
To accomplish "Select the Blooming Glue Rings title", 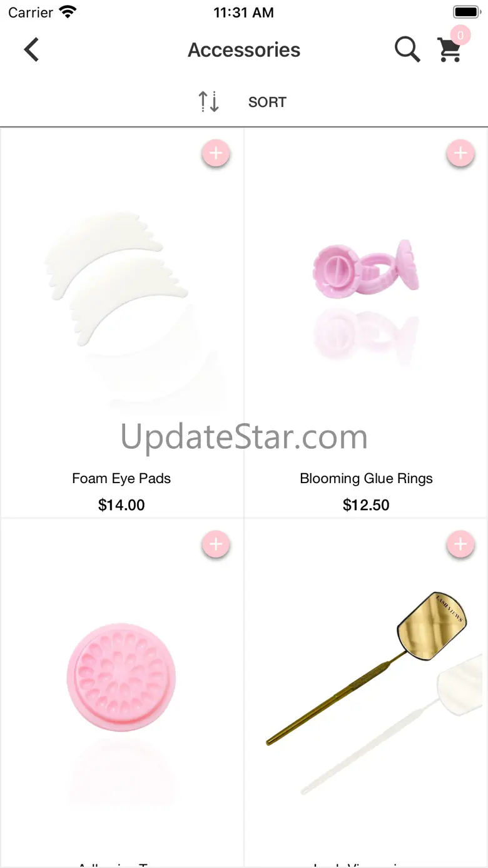I will coord(366,479).
